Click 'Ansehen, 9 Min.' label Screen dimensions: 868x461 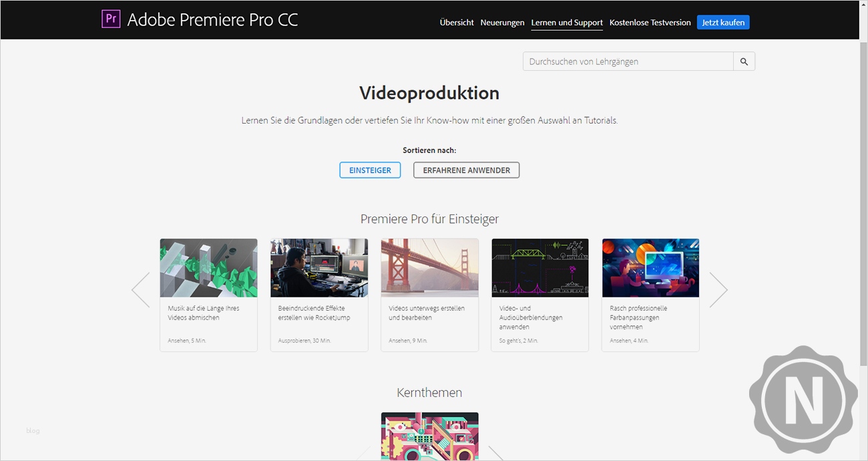tap(407, 341)
